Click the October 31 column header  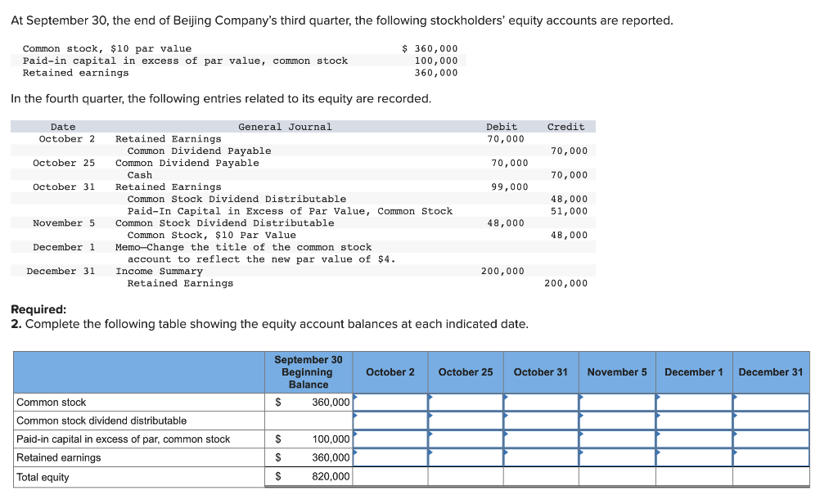click(541, 372)
